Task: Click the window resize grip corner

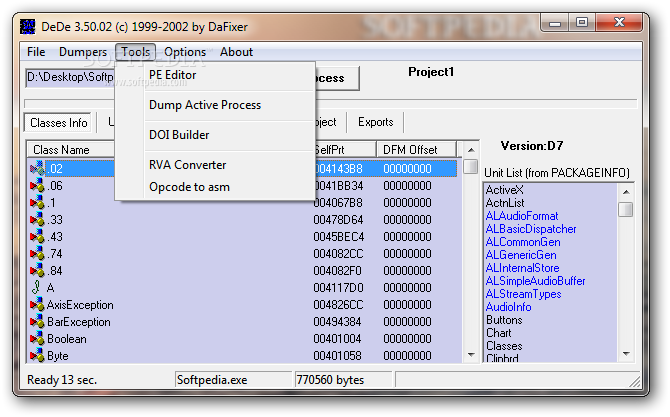Action: [x=635, y=381]
